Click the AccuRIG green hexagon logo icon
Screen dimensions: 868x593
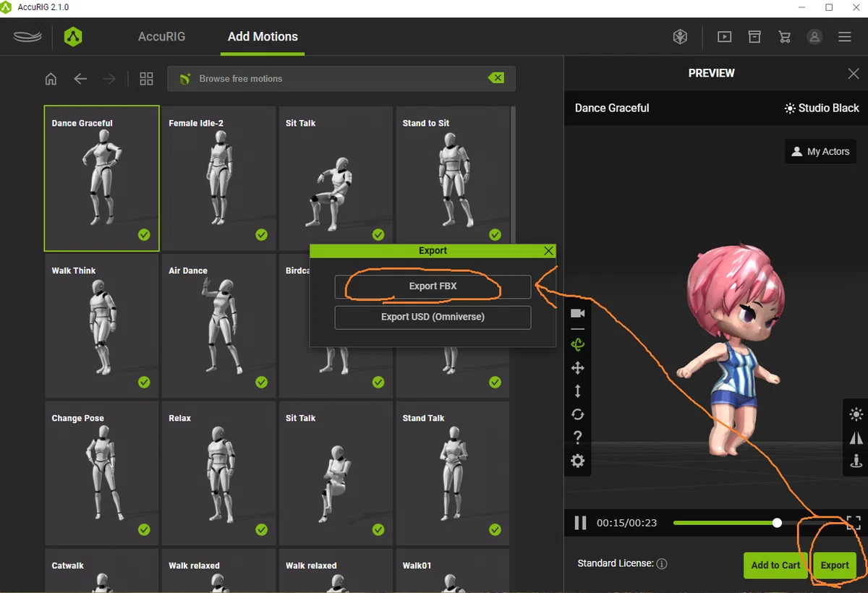pos(73,37)
